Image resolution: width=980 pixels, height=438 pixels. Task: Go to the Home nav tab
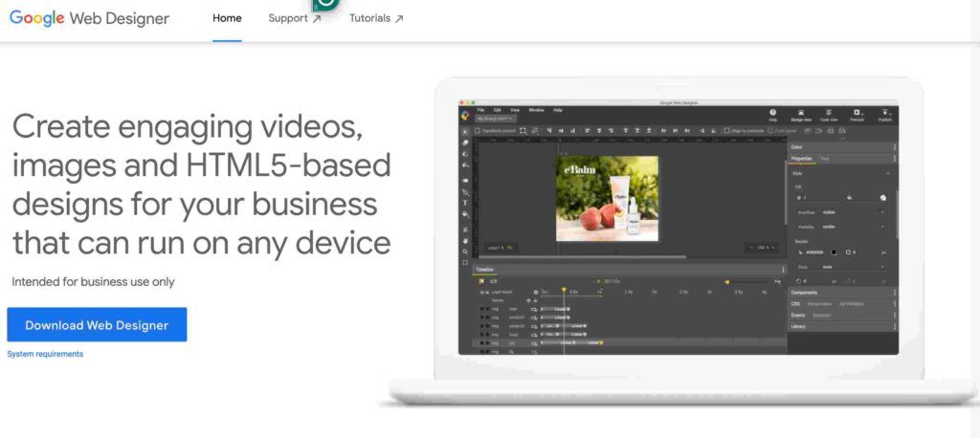click(x=227, y=18)
